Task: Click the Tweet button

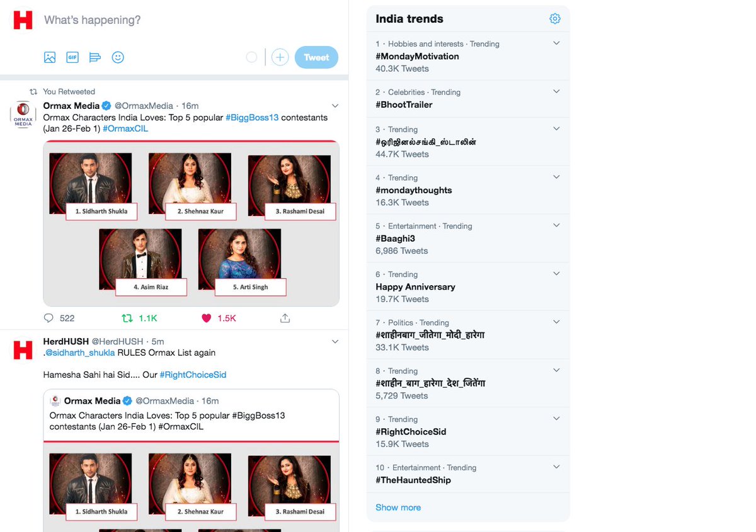Action: tap(316, 57)
